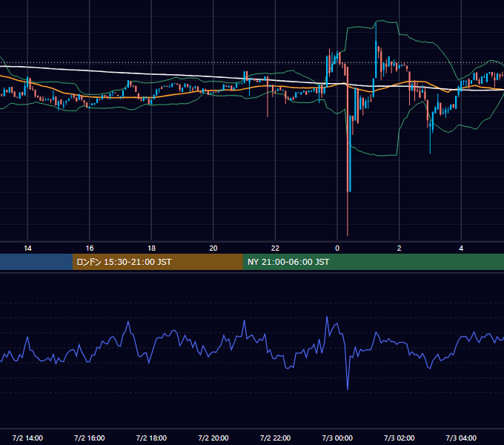Click the hour label 0 on time axis
This screenshot has width=504, height=445.
[x=337, y=248]
